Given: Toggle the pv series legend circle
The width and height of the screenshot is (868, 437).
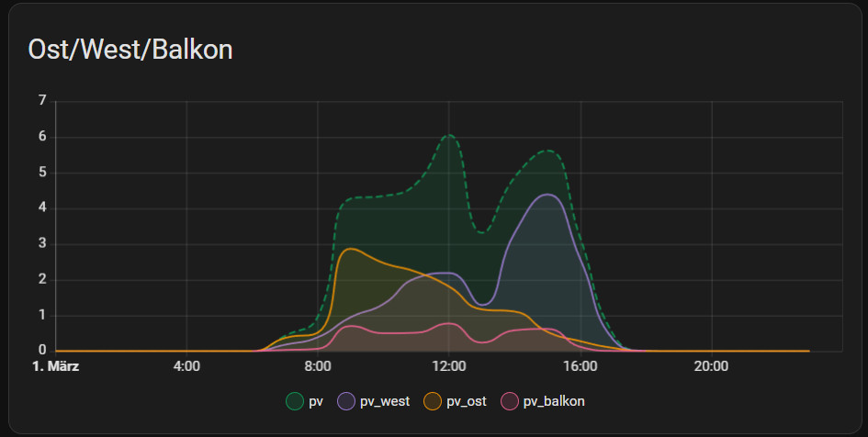Looking at the screenshot, I should [x=295, y=401].
